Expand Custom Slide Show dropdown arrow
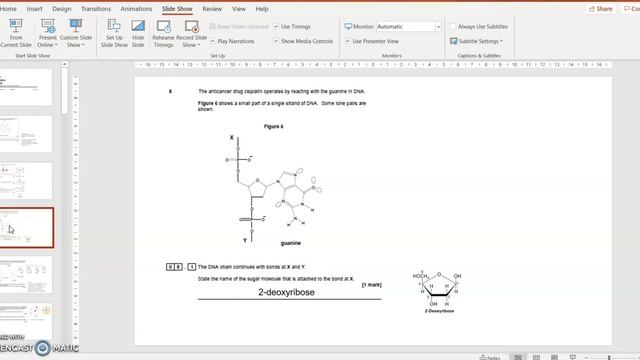Viewport: 640px width, 360px height. [x=83, y=45]
